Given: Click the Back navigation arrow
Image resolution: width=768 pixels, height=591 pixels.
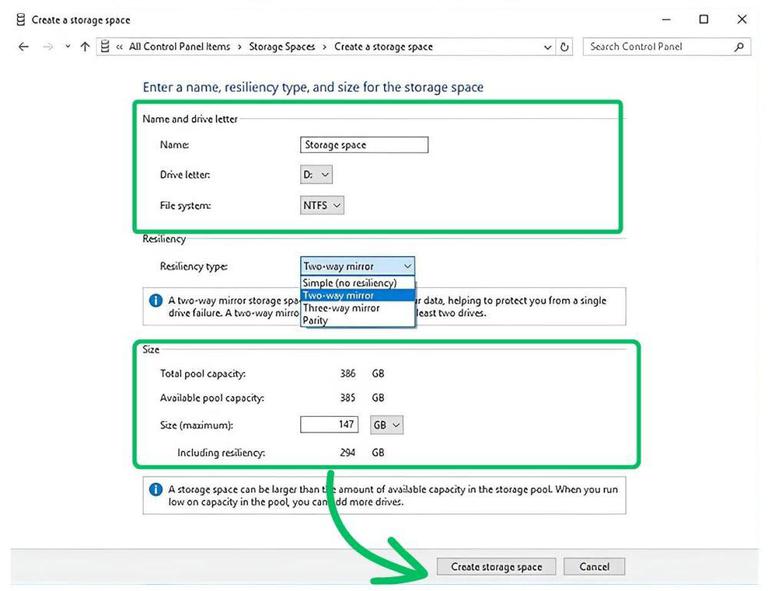Looking at the screenshot, I should [24, 47].
